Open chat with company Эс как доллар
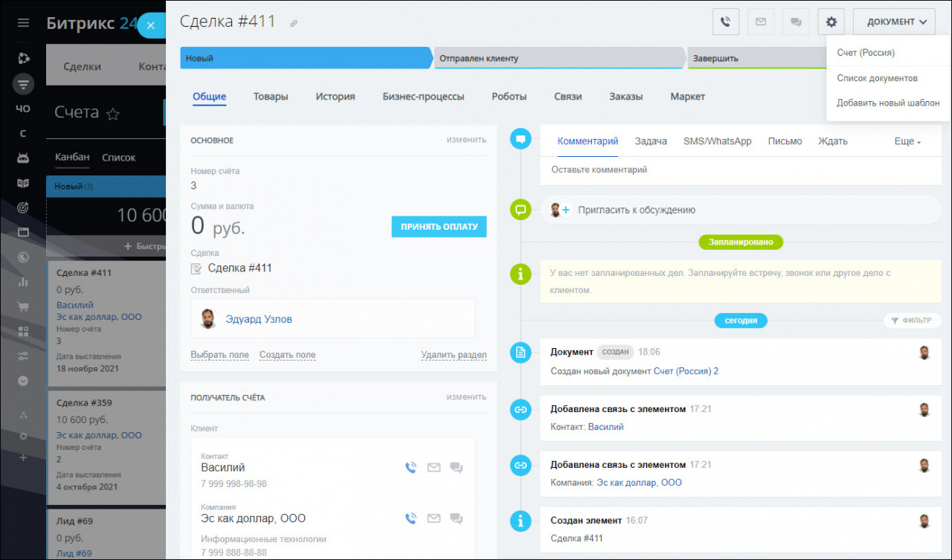 (457, 518)
